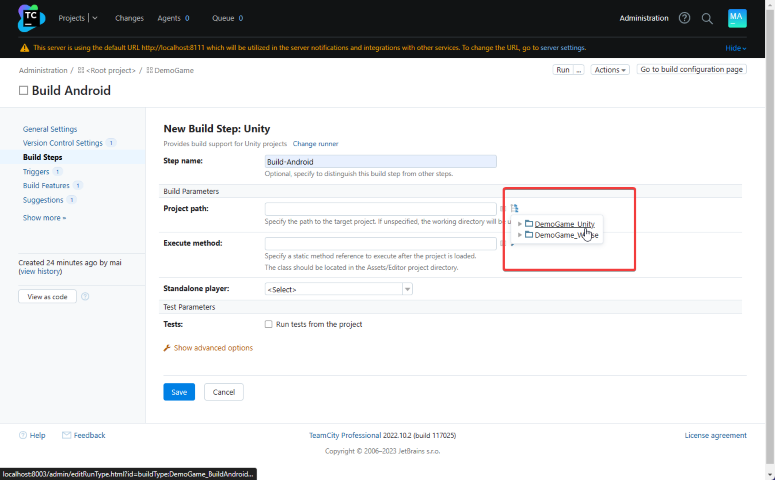Open Triggers in sidebar
This screenshot has height=480, width=775.
pyautogui.click(x=36, y=172)
